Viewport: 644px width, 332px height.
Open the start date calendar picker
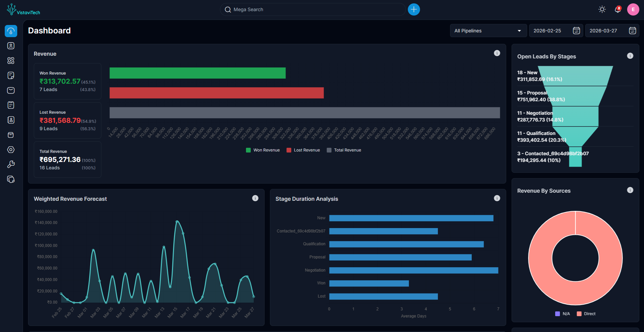click(x=576, y=30)
